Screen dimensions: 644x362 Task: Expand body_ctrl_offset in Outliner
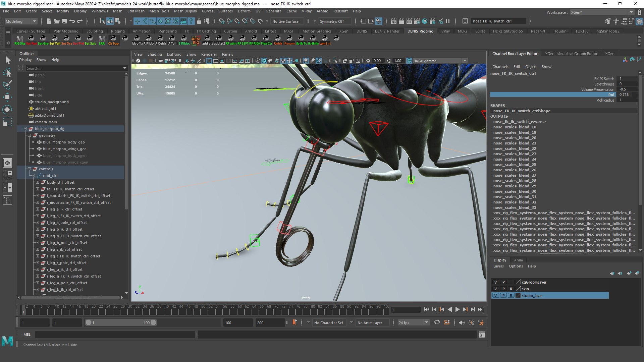coord(37,182)
